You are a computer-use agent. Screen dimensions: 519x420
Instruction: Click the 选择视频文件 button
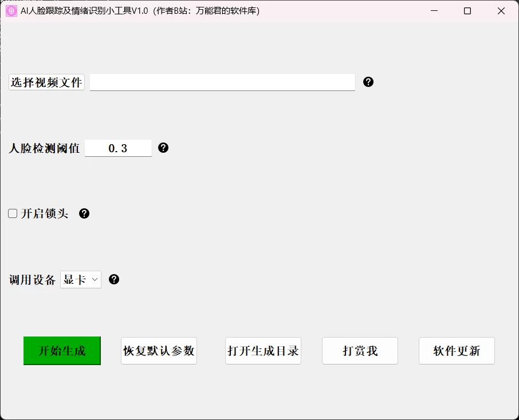[x=46, y=82]
